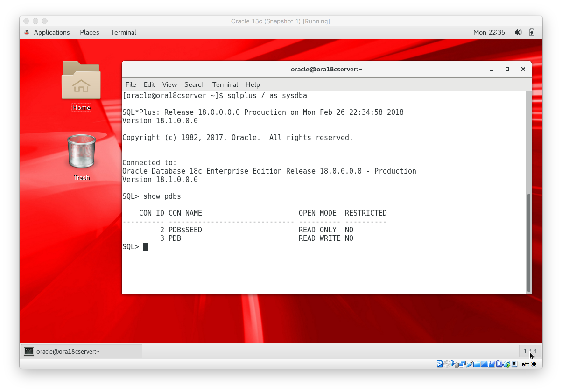Open the Terminal app menu in top panel

pos(123,32)
